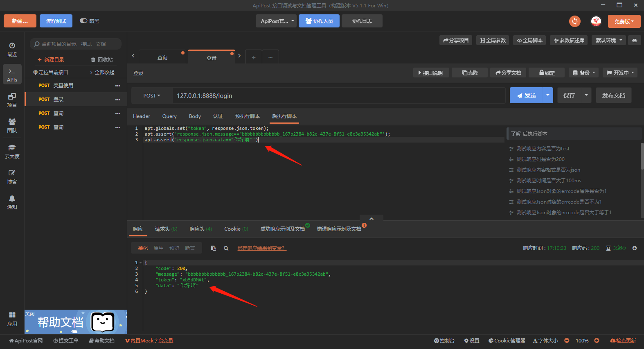Image resolution: width=644 pixels, height=349 pixels.
Task: Click the orange sync refresh icon
Action: (575, 21)
